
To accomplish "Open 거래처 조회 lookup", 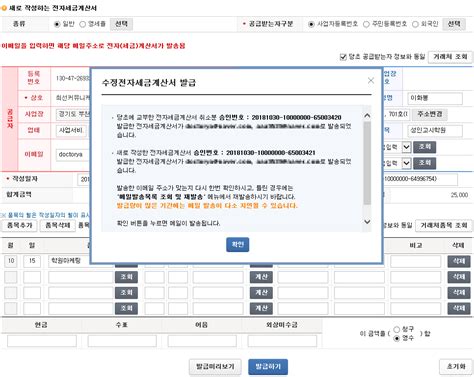I will (x=450, y=57).
